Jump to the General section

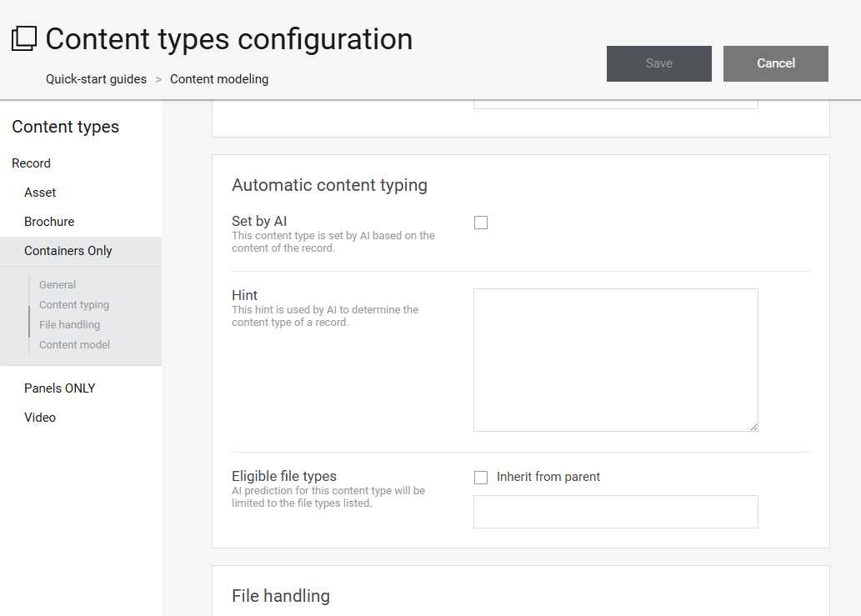tap(58, 285)
